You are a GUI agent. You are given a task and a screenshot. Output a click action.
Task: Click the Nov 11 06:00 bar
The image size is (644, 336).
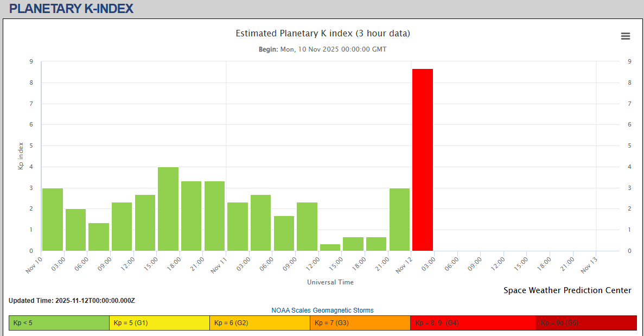(284, 233)
